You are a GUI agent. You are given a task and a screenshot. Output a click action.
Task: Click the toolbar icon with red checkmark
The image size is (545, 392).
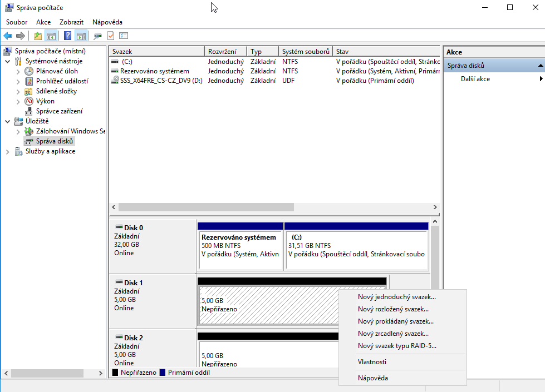[110, 36]
